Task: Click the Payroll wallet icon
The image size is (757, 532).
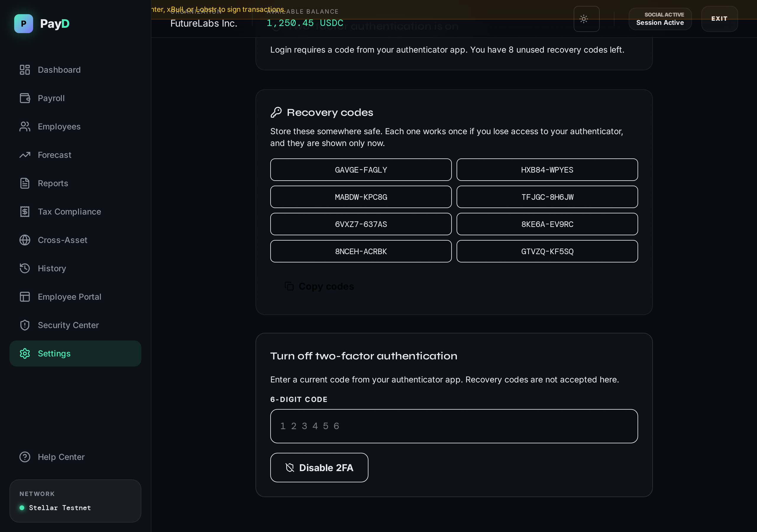Action: 25,98
